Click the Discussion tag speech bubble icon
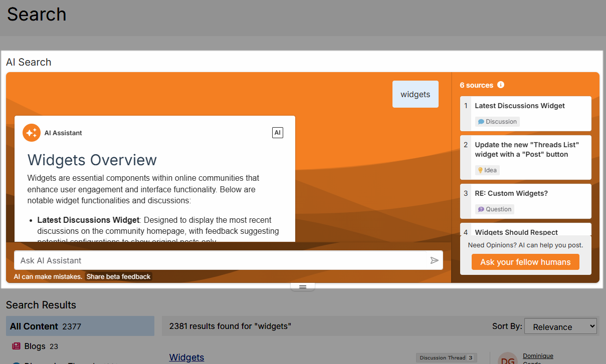606x364 pixels. click(481, 122)
